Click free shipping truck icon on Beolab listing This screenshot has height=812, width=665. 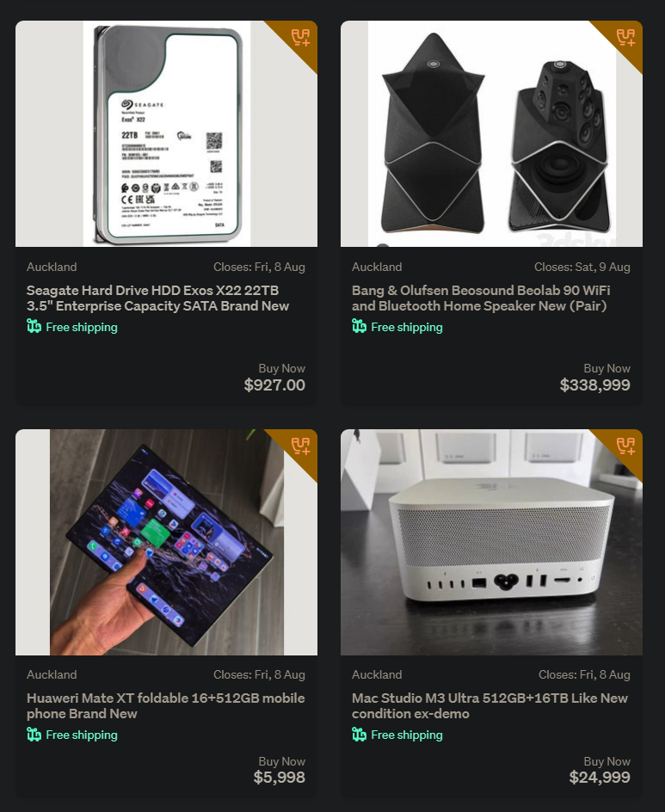point(359,326)
